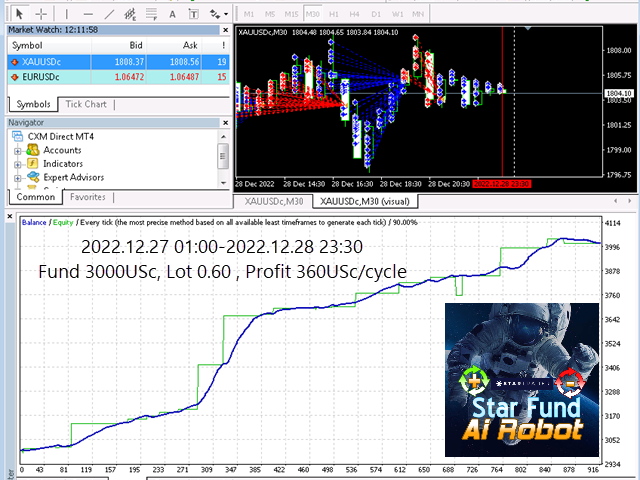
Task: Open the Tick Chart tab
Action: click(x=86, y=104)
